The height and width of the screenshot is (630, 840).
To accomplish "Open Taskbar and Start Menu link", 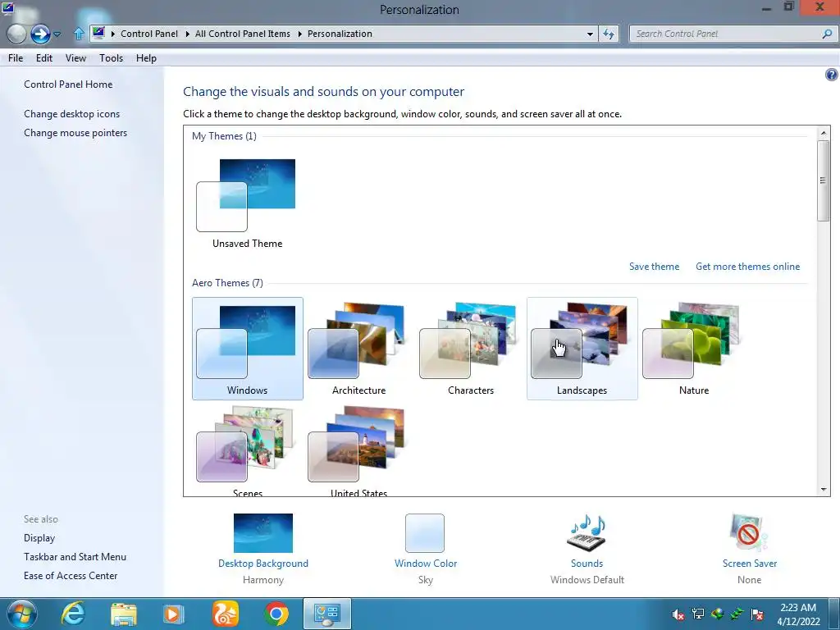I will click(x=75, y=557).
